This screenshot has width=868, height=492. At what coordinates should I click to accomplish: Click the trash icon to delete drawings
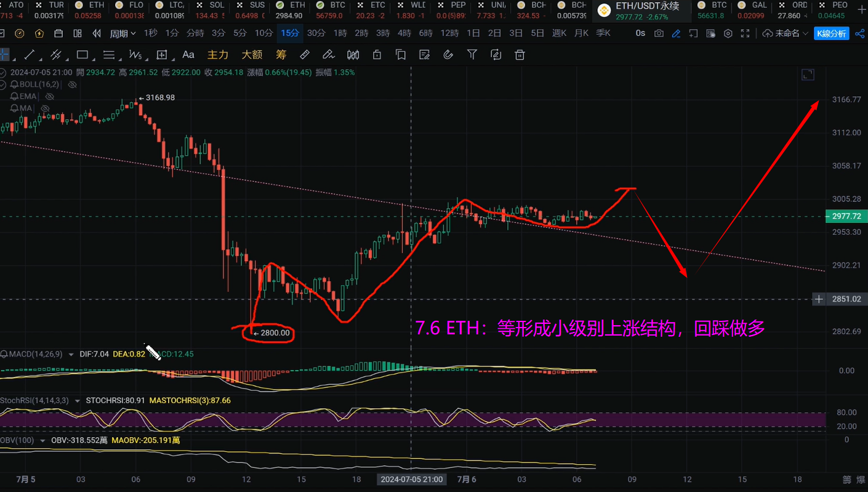pos(520,55)
